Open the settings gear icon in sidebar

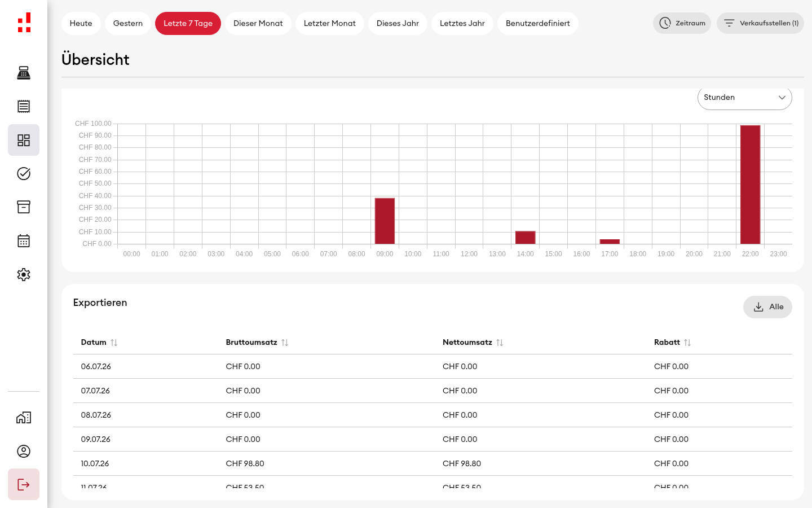[24, 275]
